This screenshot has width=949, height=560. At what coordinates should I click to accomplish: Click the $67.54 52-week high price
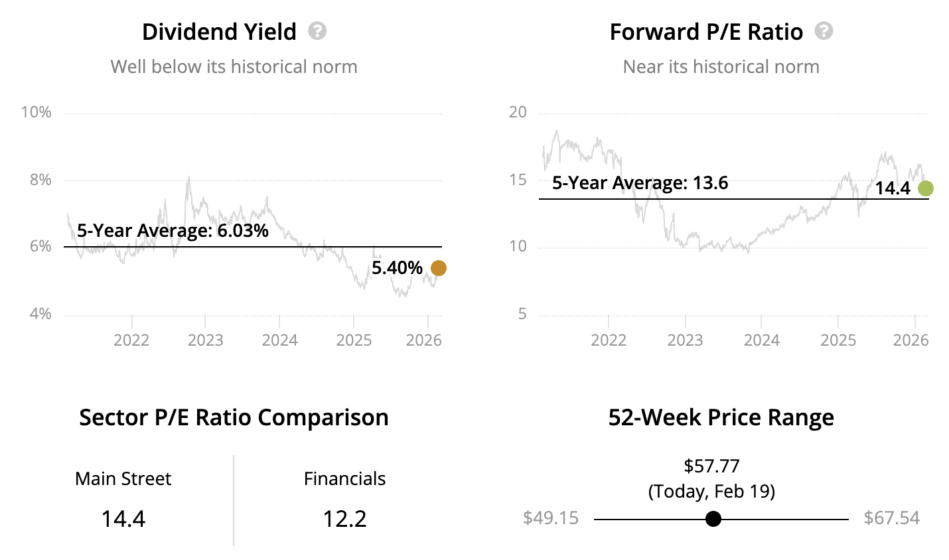coord(891,518)
